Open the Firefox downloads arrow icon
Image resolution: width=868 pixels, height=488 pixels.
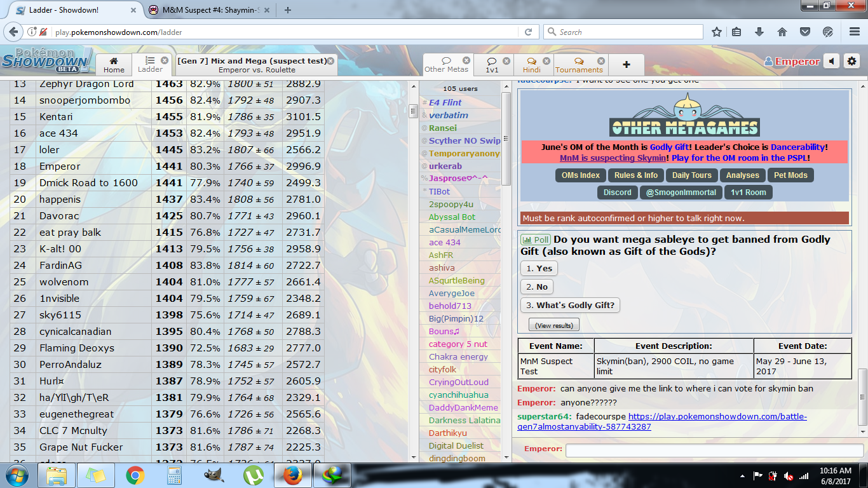pos(759,32)
